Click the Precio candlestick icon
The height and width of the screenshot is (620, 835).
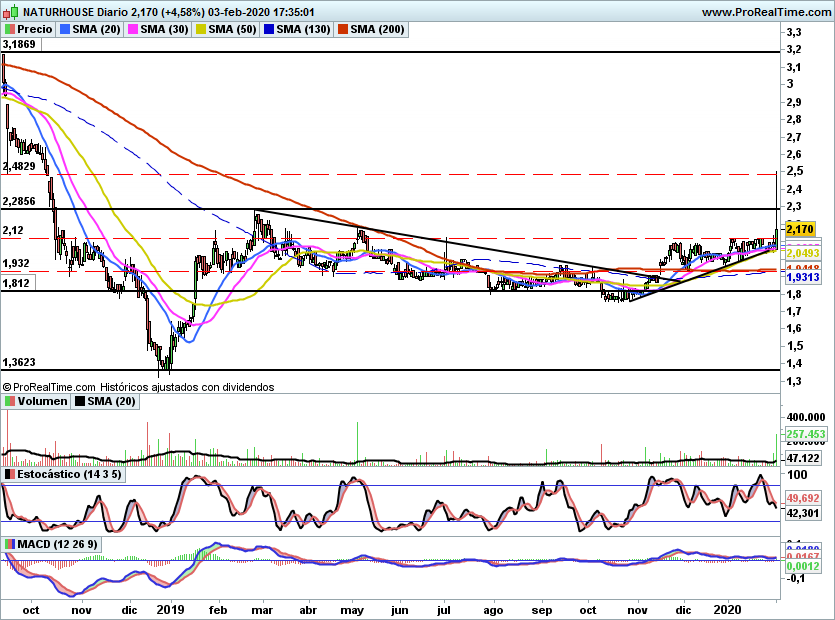(x=10, y=29)
